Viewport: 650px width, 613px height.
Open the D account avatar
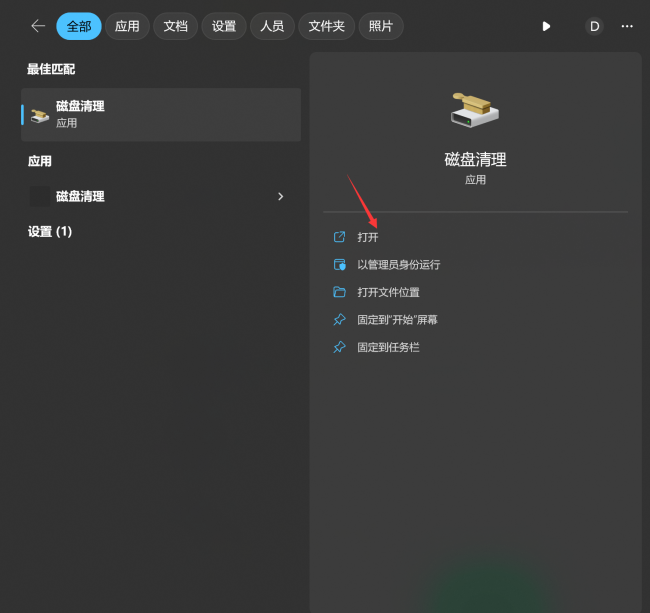point(594,27)
